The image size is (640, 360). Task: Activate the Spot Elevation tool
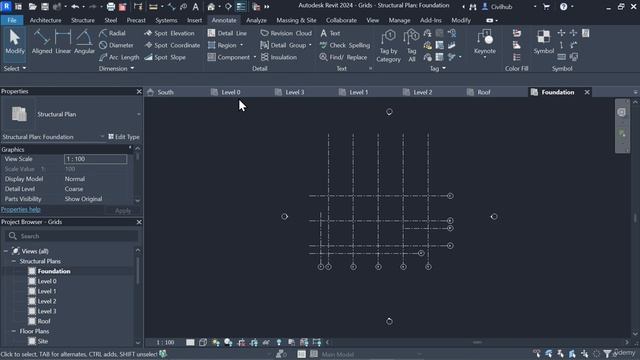coord(169,33)
